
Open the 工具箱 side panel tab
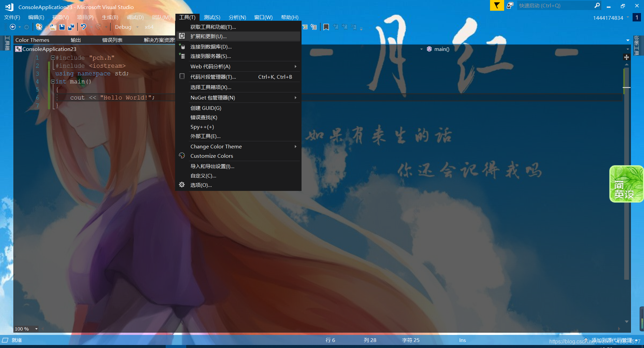7,43
